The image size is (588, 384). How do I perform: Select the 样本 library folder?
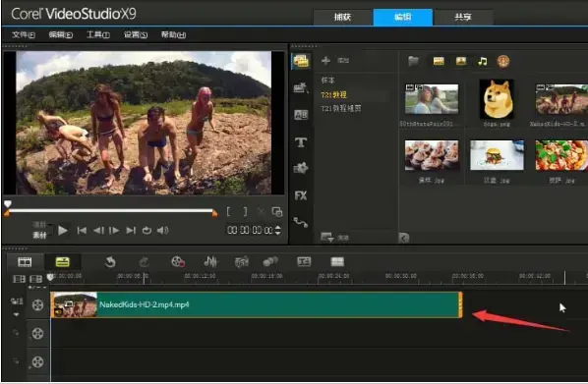tap(327, 81)
